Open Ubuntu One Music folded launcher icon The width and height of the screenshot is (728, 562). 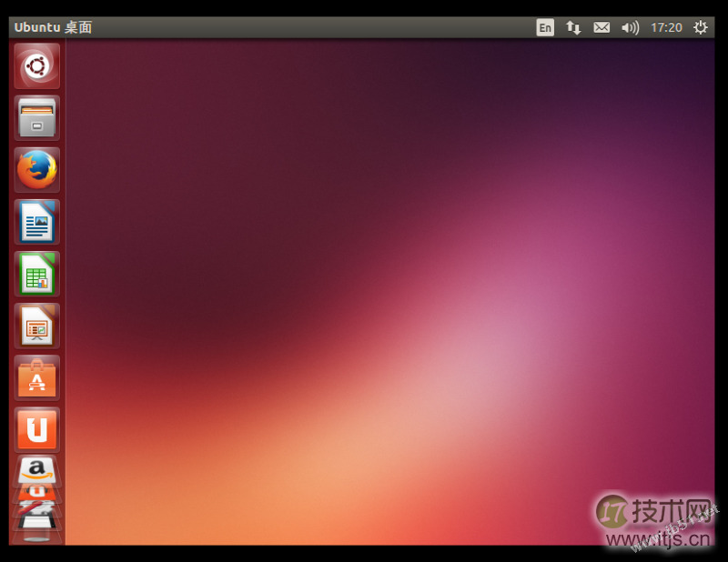click(36, 492)
